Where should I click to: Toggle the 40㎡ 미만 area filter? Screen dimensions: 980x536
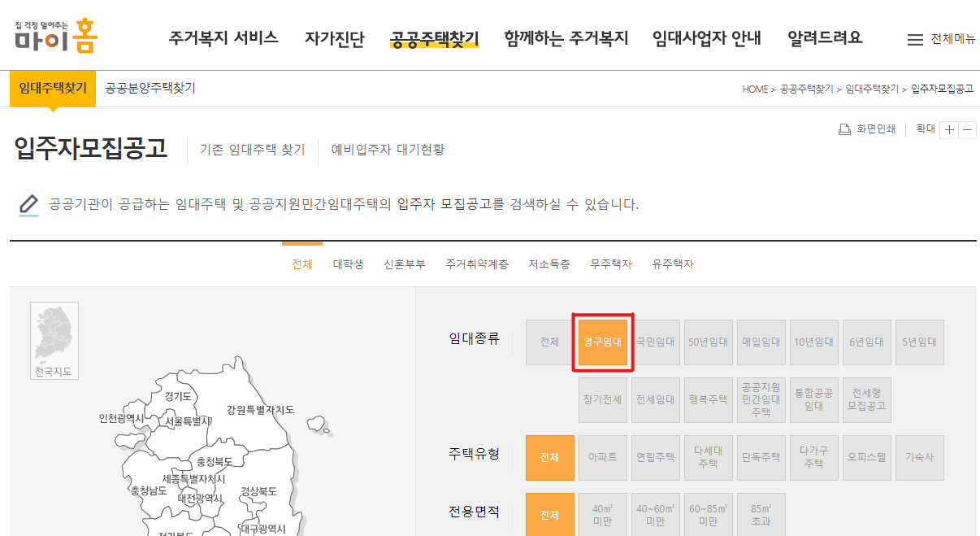[602, 513]
